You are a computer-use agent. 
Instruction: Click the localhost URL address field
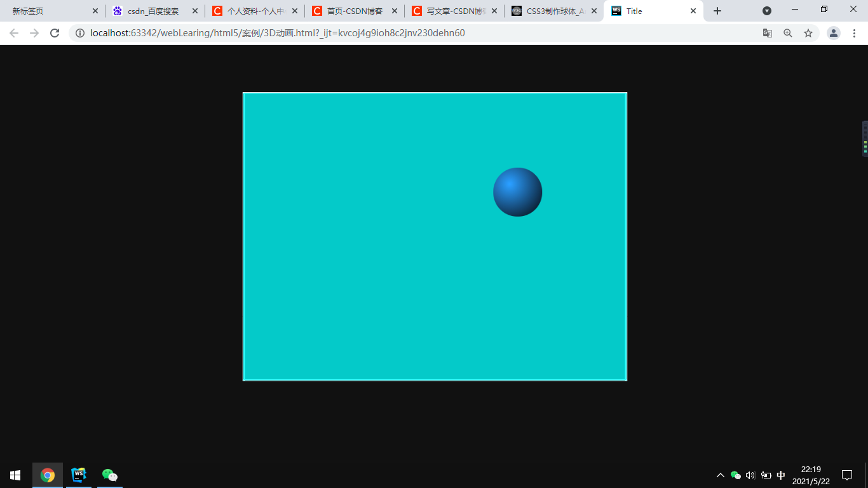[x=278, y=33]
